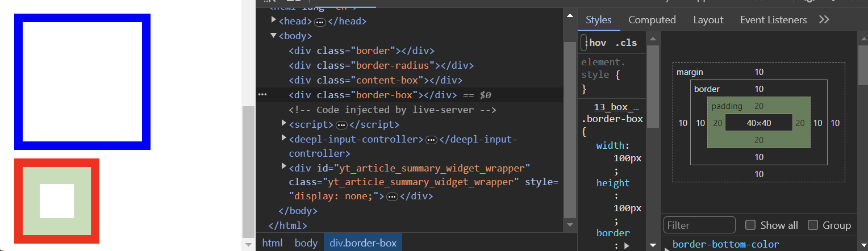Select the closing </html> tag line
Image resolution: width=868 pixels, height=251 pixels.
[287, 225]
